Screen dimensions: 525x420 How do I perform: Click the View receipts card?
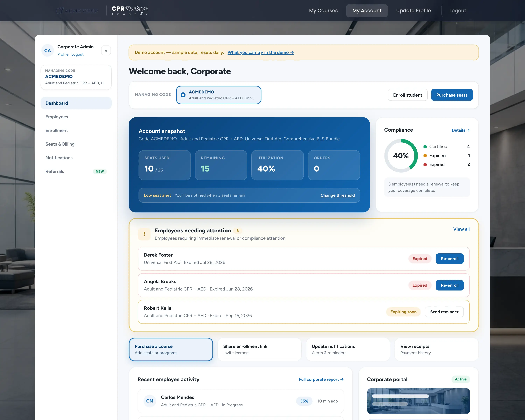click(436, 349)
